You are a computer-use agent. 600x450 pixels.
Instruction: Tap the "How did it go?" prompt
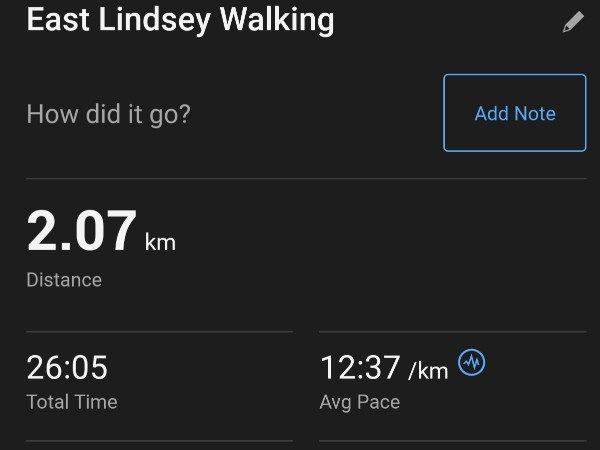pyautogui.click(x=108, y=114)
